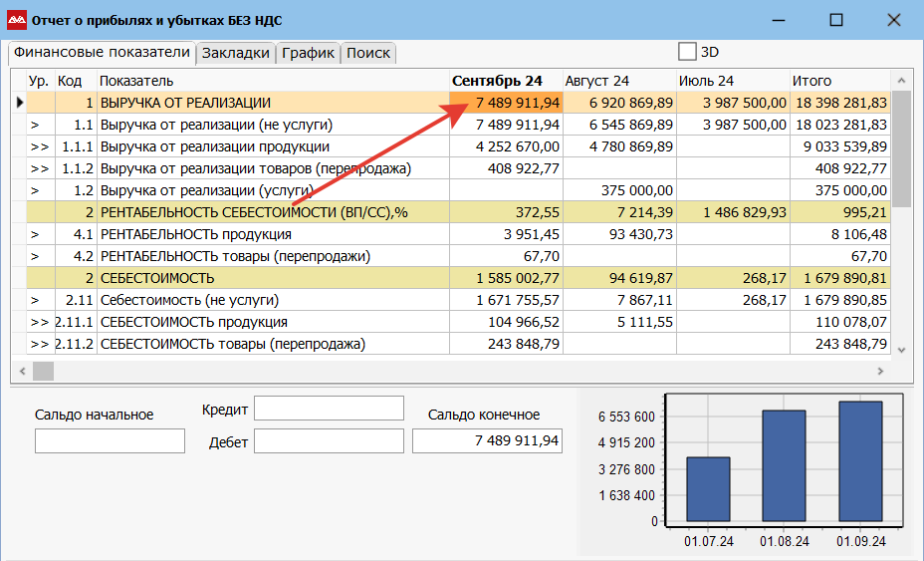This screenshot has width=924, height=561.
Task: Click the Сальдо начальное input field
Action: [x=110, y=440]
